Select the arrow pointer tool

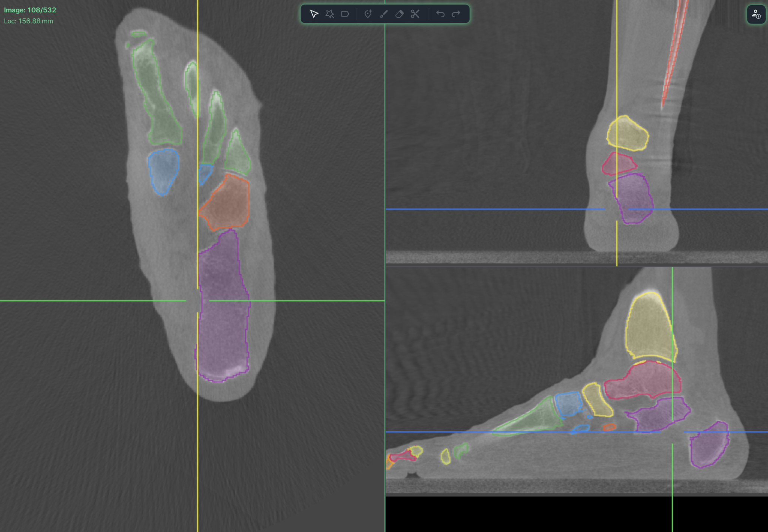coord(314,14)
